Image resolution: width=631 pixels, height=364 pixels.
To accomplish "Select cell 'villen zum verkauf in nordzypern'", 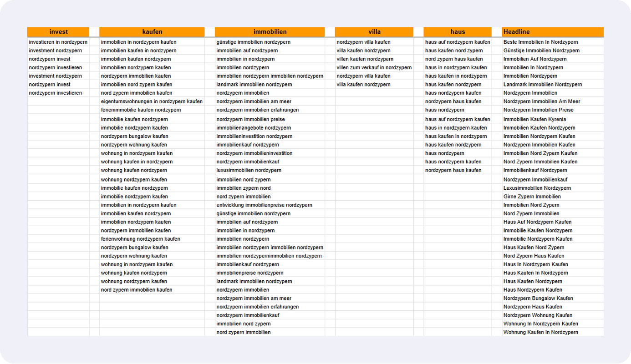I will point(374,68).
